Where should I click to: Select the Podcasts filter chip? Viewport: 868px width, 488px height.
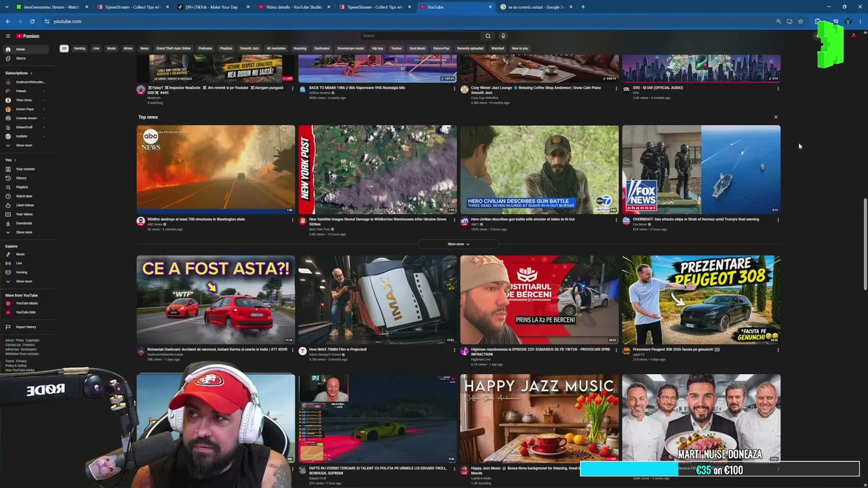coord(205,48)
